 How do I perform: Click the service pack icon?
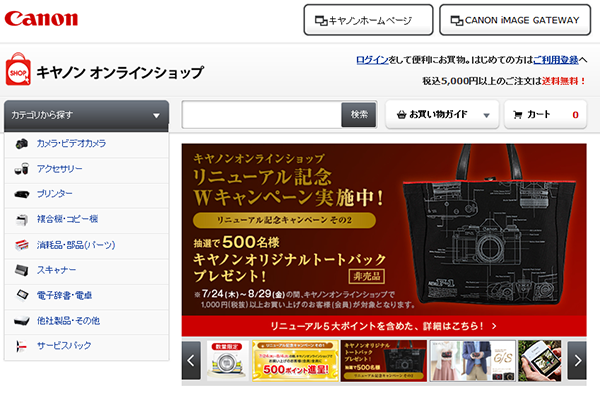[x=21, y=346]
